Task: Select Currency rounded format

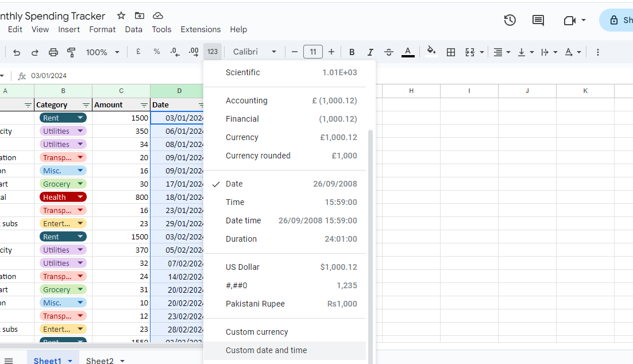Action: [x=285, y=156]
